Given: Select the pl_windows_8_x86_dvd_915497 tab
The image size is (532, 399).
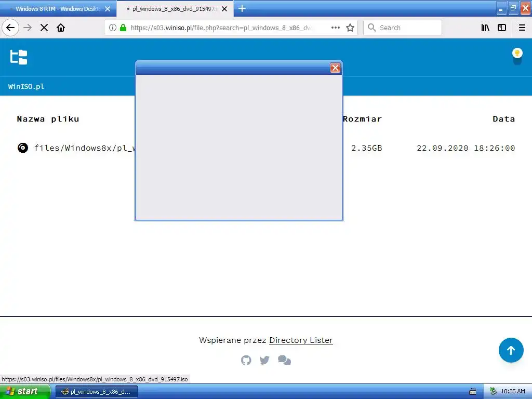Looking at the screenshot, I should 175,9.
